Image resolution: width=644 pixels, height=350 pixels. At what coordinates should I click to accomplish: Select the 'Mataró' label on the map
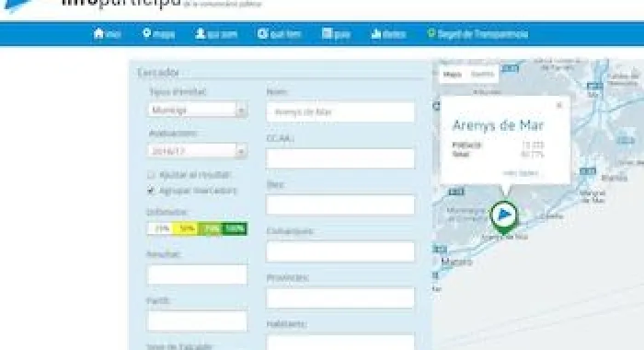[456, 262]
